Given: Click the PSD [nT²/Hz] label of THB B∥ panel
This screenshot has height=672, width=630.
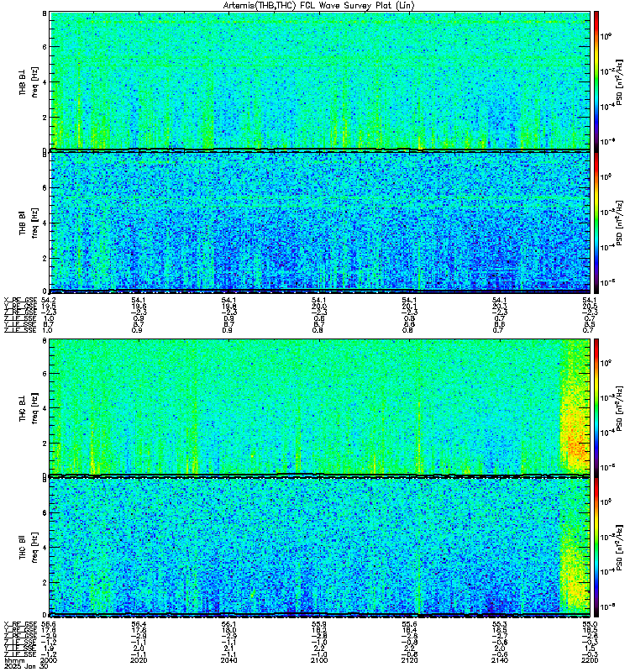Looking at the screenshot, I should 620,223.
